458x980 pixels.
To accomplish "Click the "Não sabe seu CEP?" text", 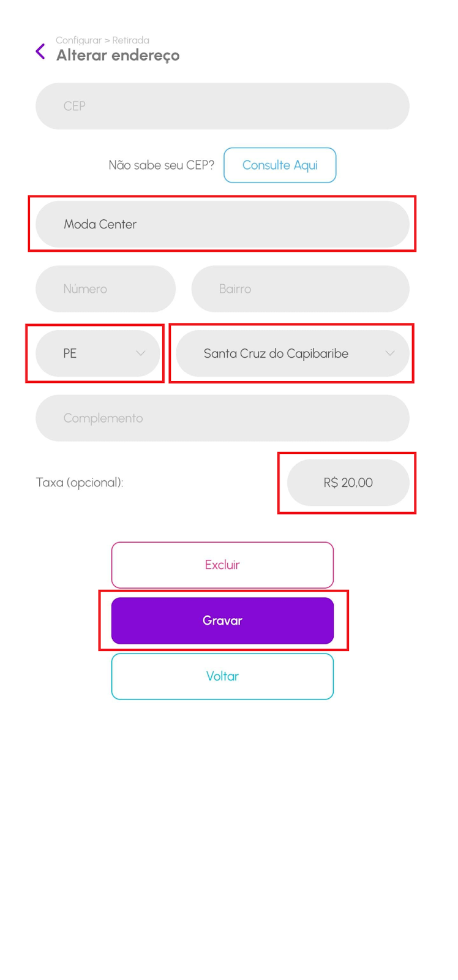I will [x=161, y=165].
